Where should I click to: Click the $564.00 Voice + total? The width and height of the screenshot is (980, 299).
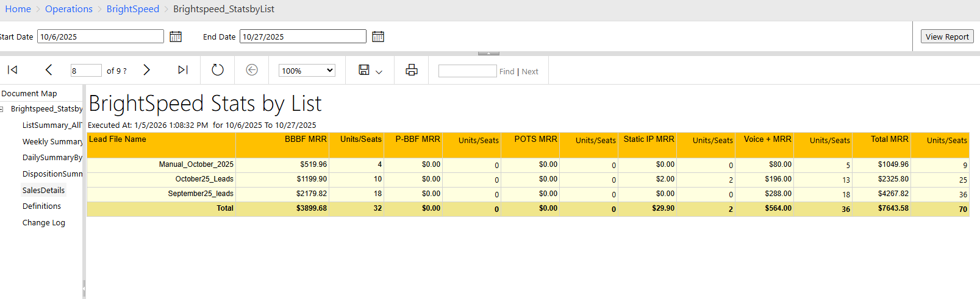778,208
